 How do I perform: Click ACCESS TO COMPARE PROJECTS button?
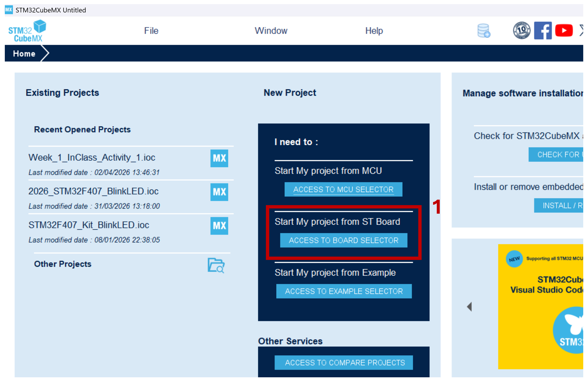(x=344, y=363)
